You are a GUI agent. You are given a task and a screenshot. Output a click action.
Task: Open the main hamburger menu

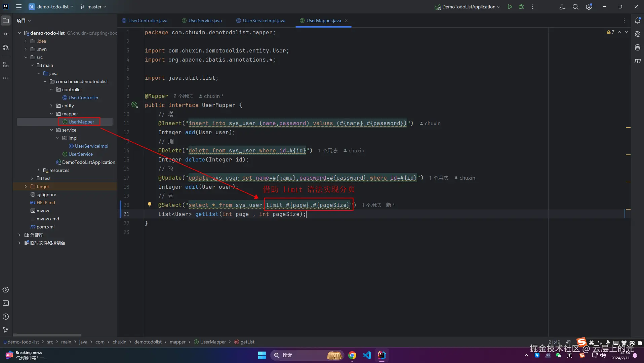tap(19, 7)
